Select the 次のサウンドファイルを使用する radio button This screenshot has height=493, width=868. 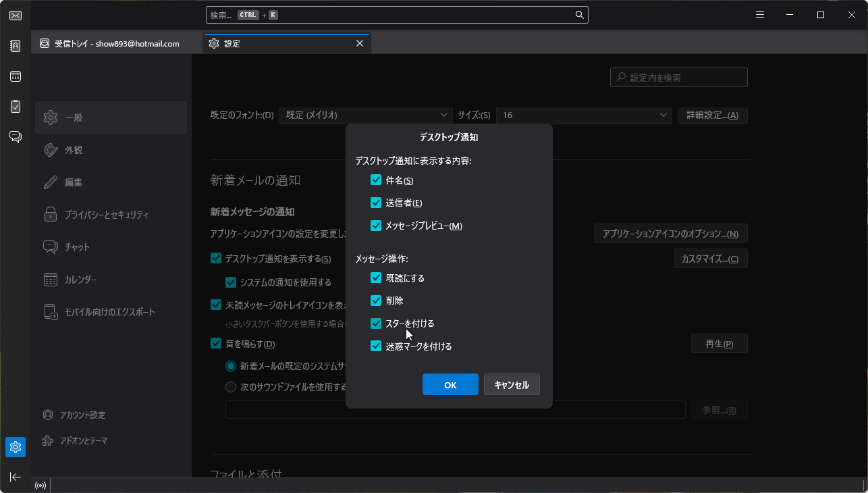(x=230, y=386)
